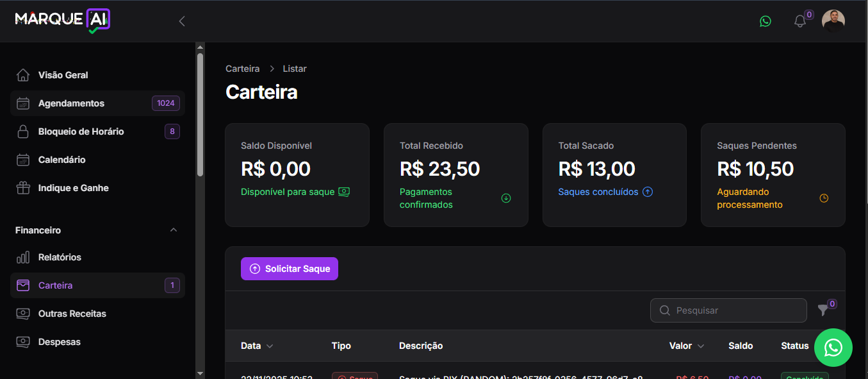The image size is (868, 379).
Task: Click the filter funnel icon
Action: point(823,310)
